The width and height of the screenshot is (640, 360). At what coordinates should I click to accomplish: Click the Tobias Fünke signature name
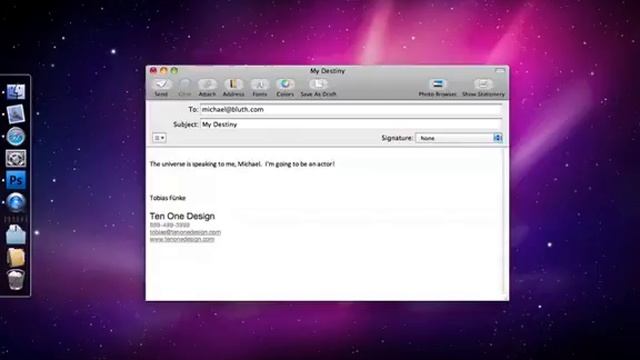point(168,198)
